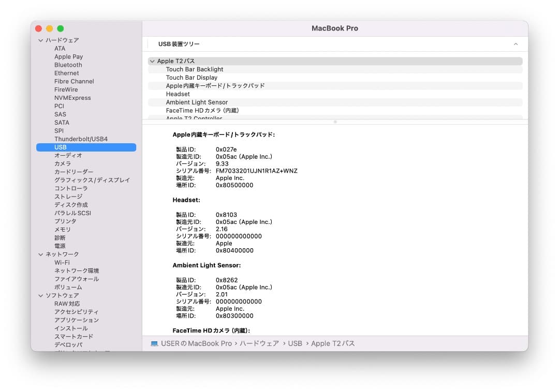Click USB in the breadcrumb path
Screen dimensions: 559x392
tap(295, 343)
